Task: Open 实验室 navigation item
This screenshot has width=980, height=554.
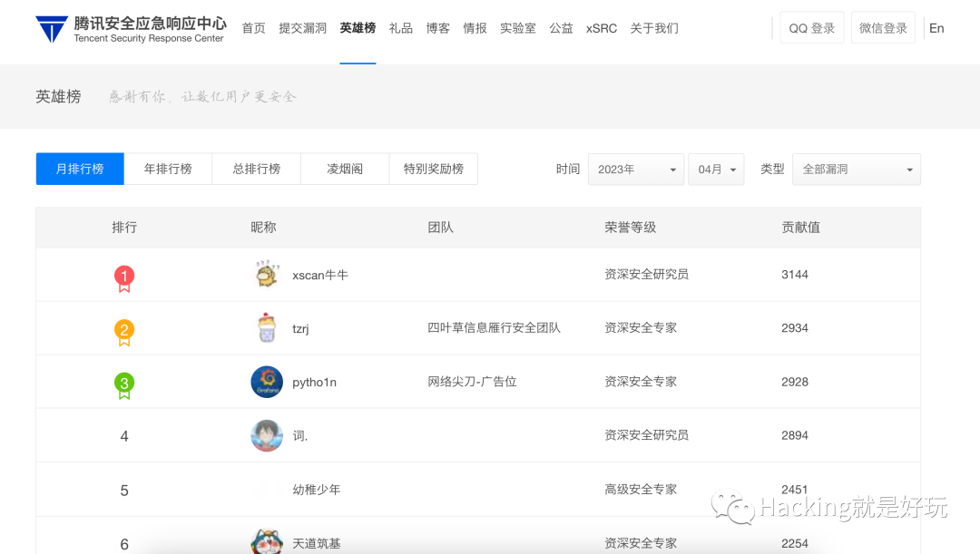Action: point(517,28)
